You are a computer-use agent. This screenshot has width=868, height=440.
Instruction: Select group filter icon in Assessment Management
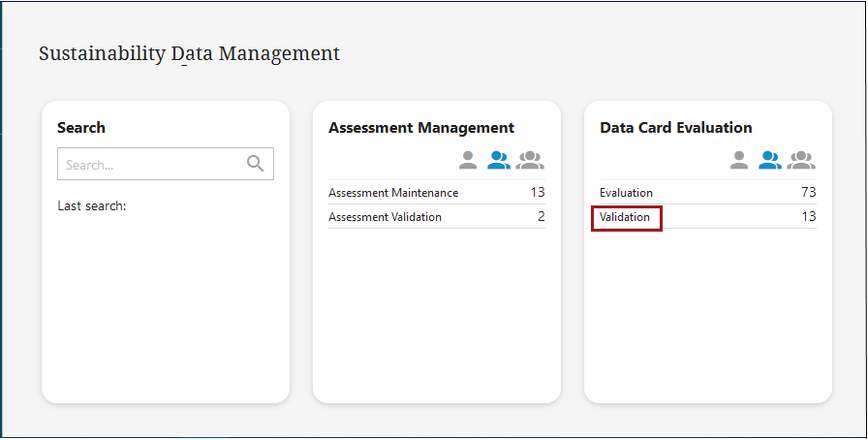[530, 160]
